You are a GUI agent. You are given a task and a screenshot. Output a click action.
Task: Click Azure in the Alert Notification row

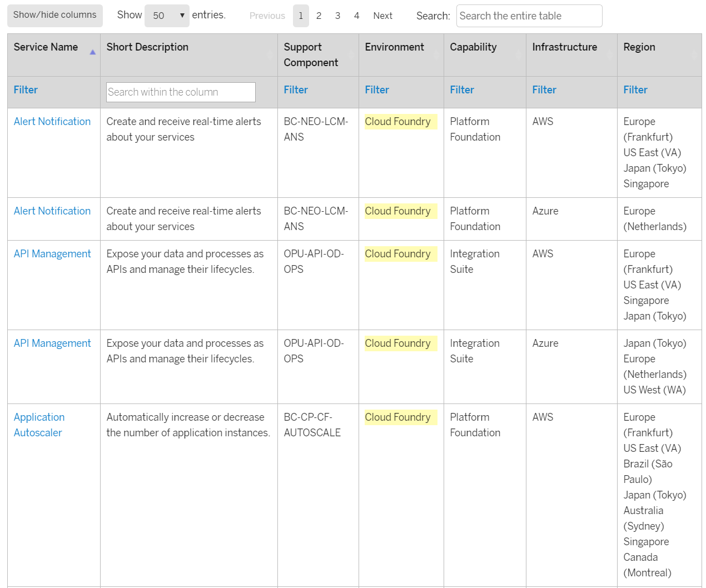[x=545, y=211]
